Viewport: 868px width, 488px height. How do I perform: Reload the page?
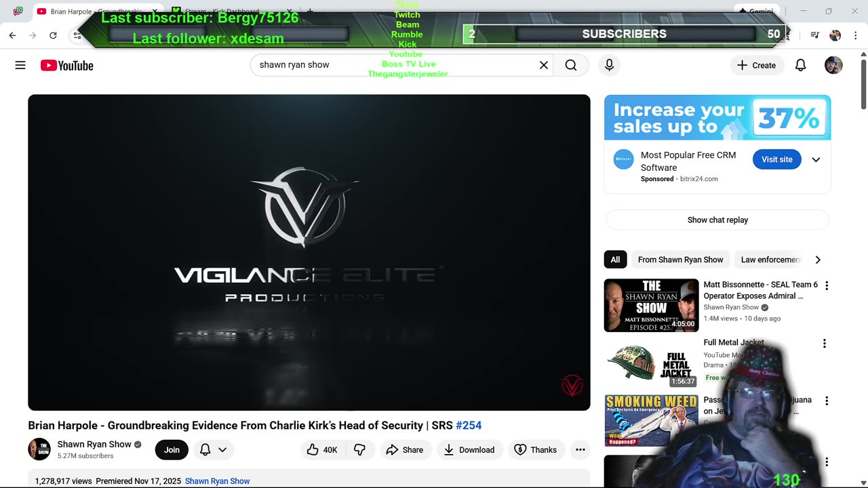click(x=53, y=35)
